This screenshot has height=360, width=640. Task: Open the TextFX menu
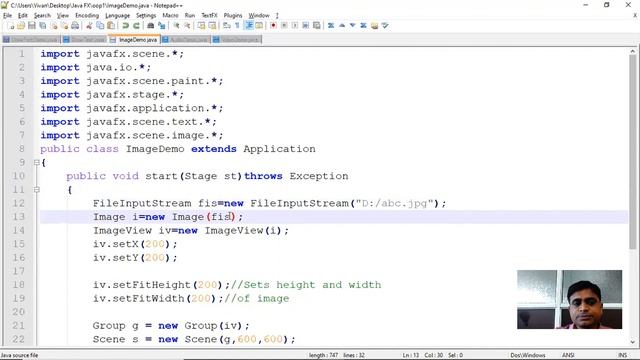coord(209,16)
